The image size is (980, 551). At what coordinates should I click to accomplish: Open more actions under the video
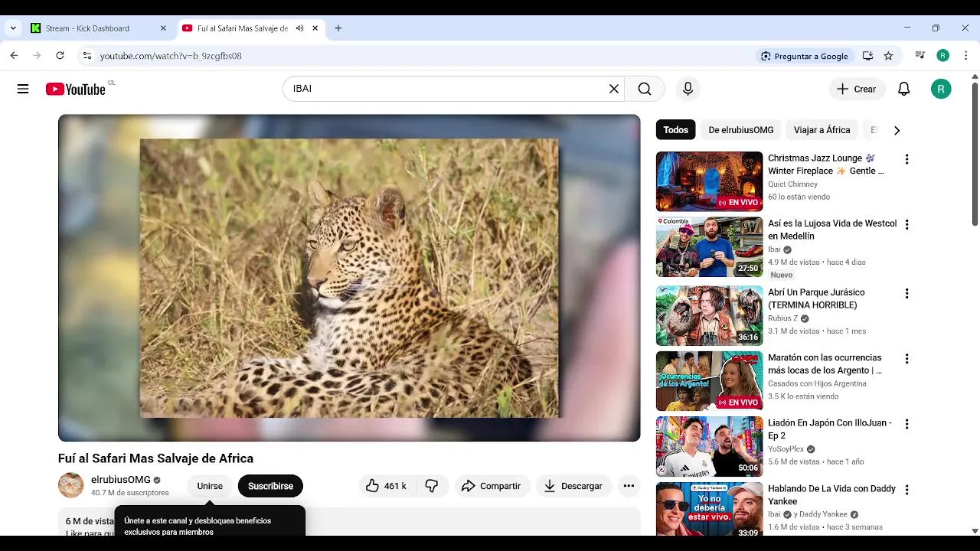coord(629,486)
